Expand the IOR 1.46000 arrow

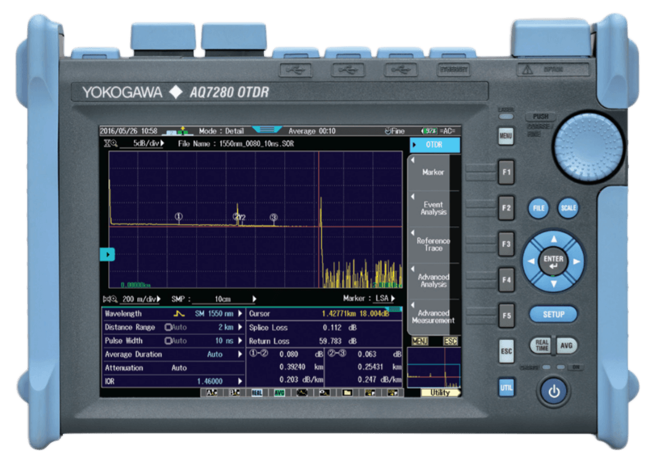240,381
